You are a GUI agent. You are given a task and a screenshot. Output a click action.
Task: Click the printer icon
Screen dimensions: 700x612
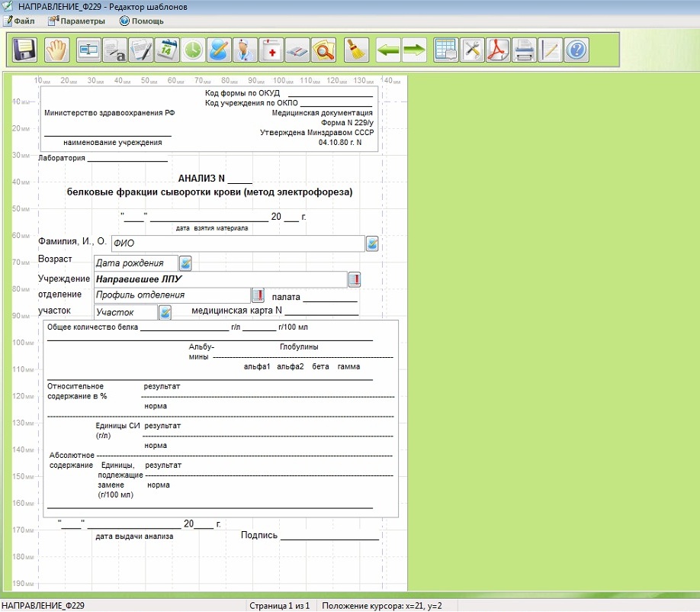pyautogui.click(x=524, y=50)
